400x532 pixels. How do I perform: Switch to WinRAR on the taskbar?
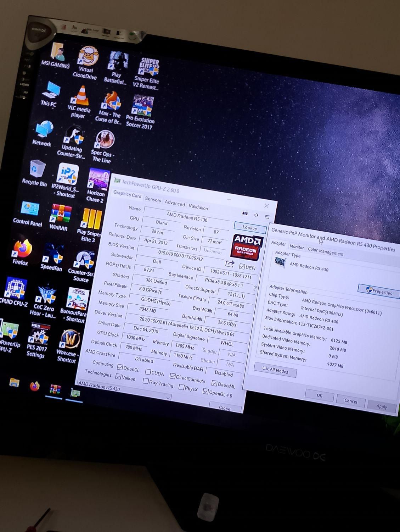(x=55, y=389)
